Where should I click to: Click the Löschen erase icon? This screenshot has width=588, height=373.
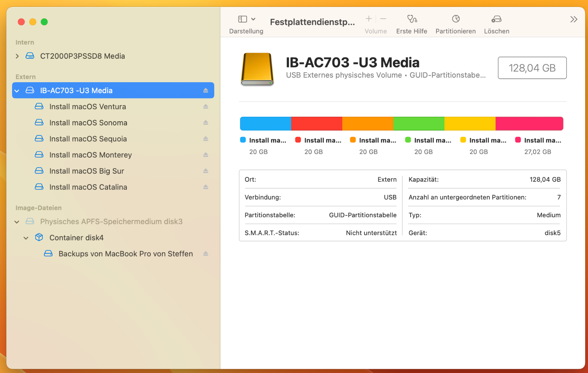tap(497, 19)
